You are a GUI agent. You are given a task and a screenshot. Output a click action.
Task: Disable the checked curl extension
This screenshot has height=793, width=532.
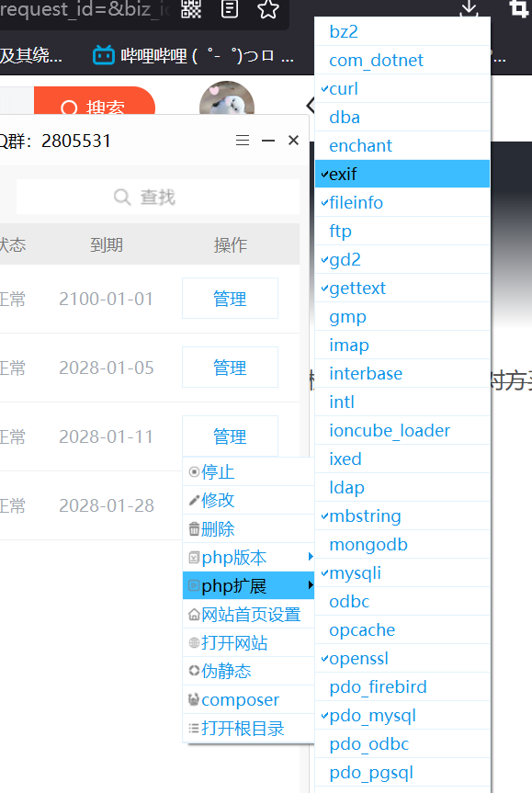[402, 88]
